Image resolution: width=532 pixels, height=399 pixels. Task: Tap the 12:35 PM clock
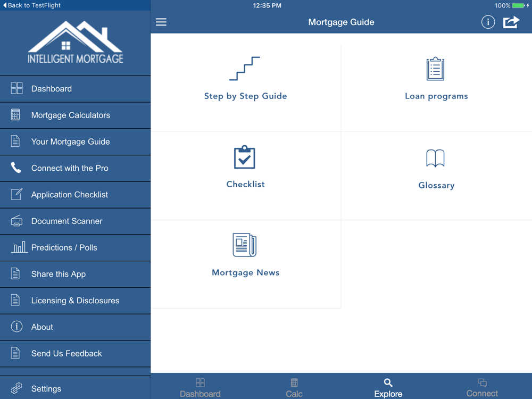(267, 5)
